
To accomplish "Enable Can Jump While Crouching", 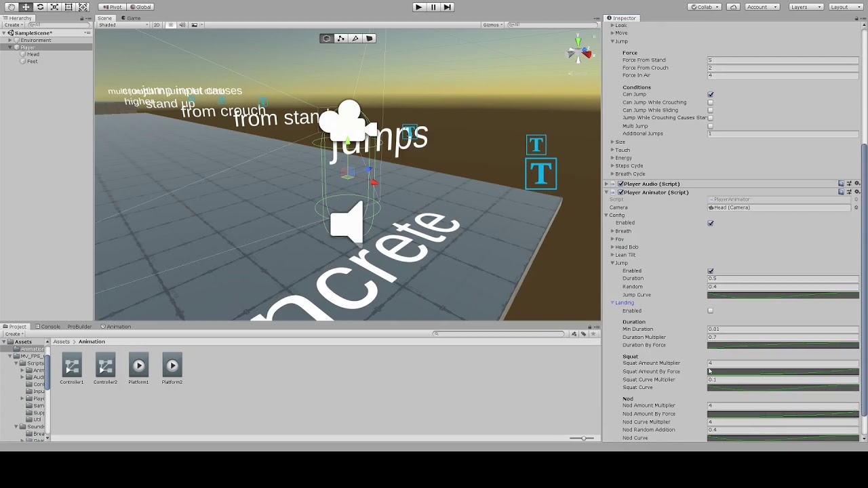I will [711, 102].
